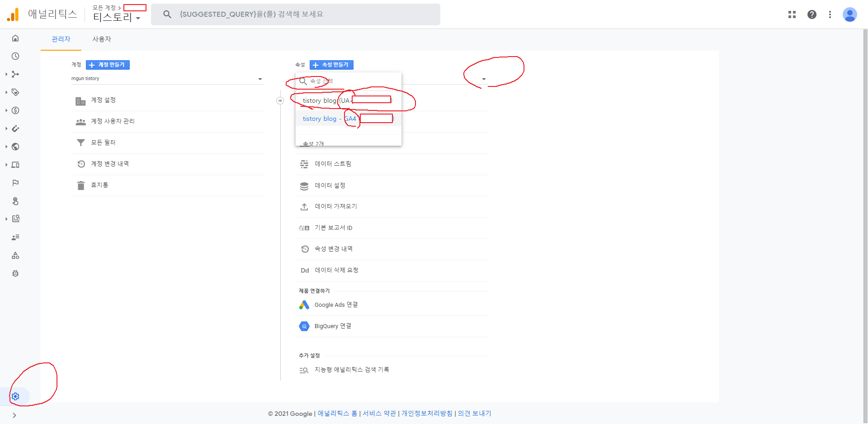This screenshot has width=868, height=424.
Task: Expand the analysis section arrow in sidebar
Action: (6, 219)
